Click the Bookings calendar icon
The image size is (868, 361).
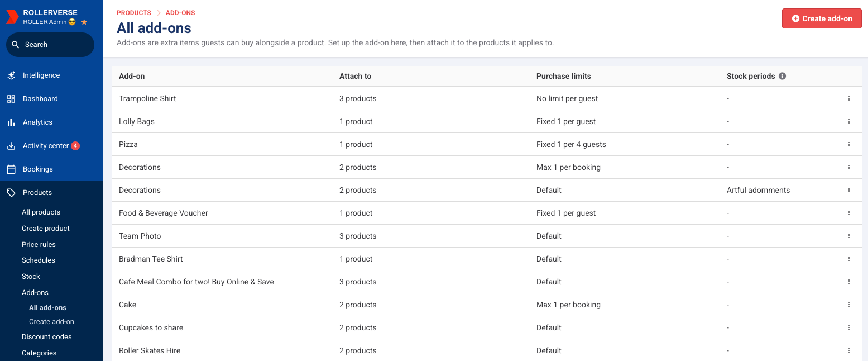[x=11, y=169]
